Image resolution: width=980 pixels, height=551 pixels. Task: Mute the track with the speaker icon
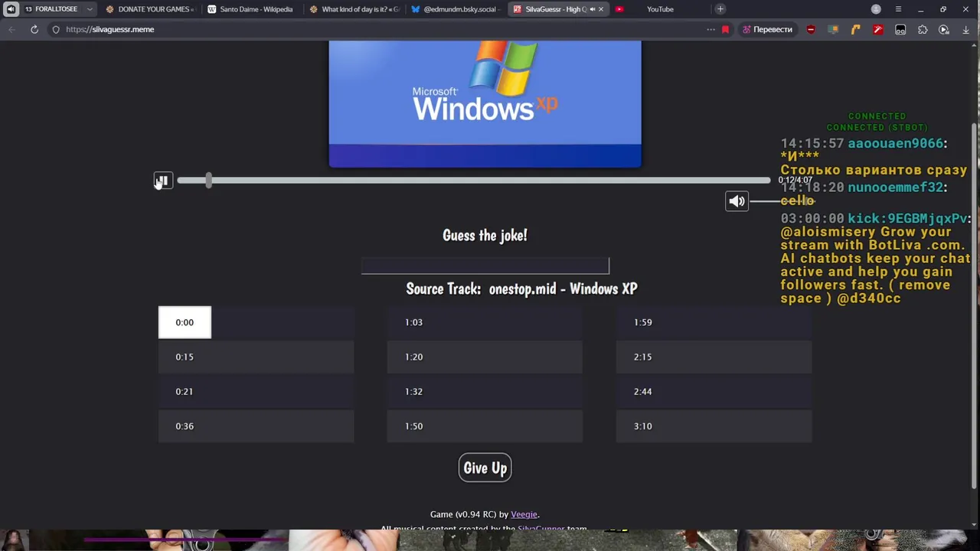[737, 201]
